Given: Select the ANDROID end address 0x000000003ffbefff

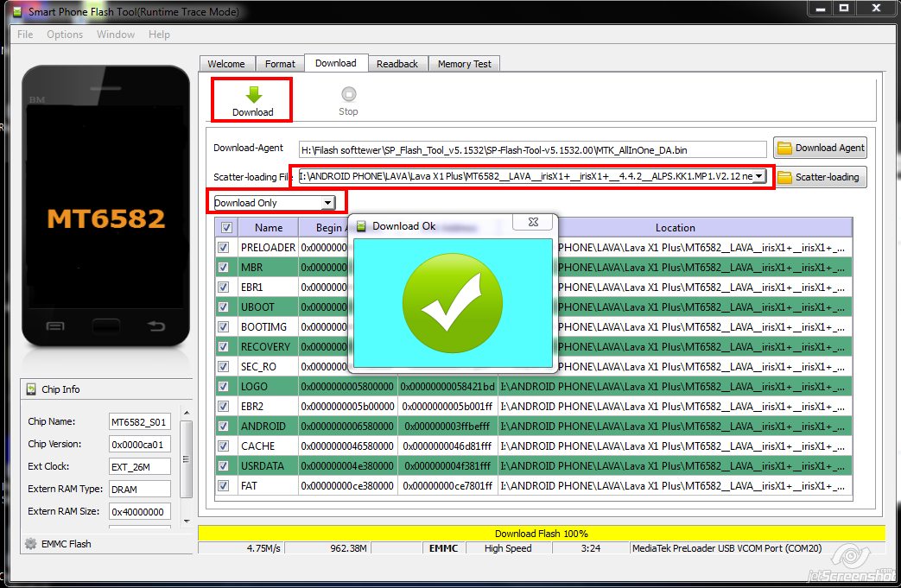Looking at the screenshot, I should pos(447,426).
